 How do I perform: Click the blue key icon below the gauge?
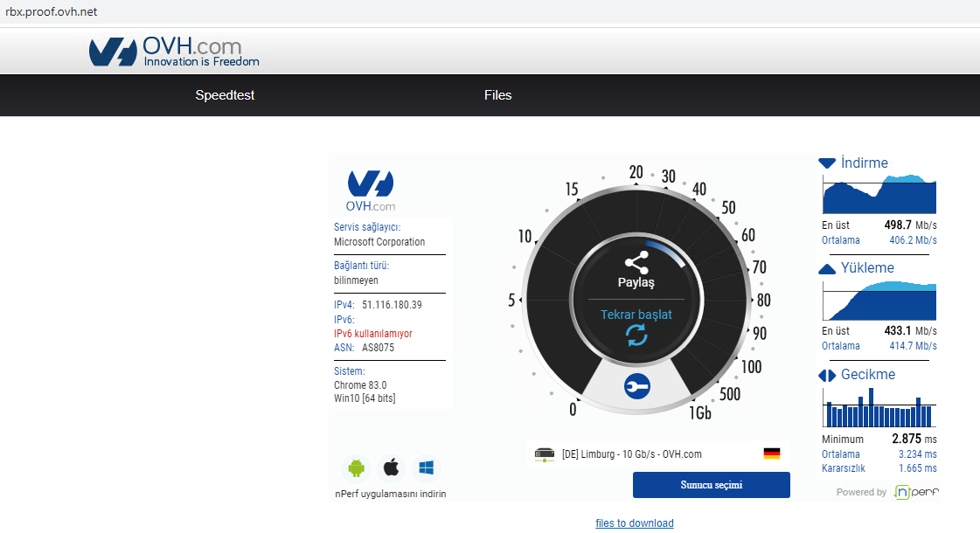tap(637, 386)
